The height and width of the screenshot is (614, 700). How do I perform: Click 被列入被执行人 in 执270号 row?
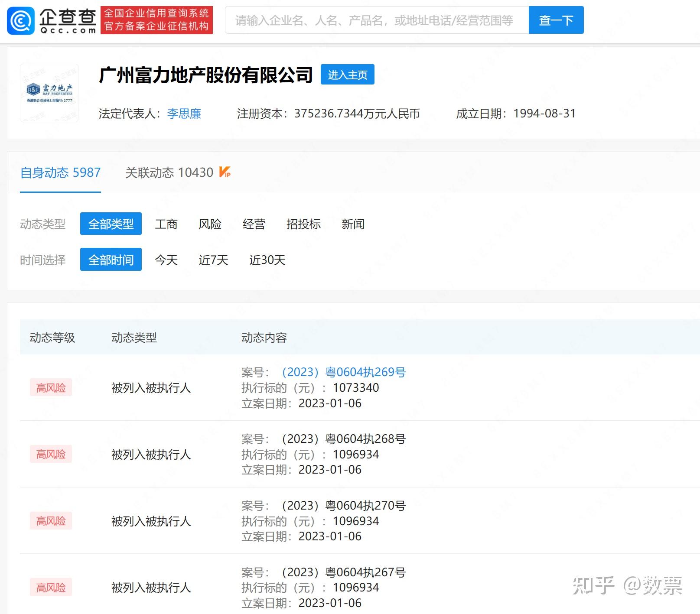[x=151, y=521]
